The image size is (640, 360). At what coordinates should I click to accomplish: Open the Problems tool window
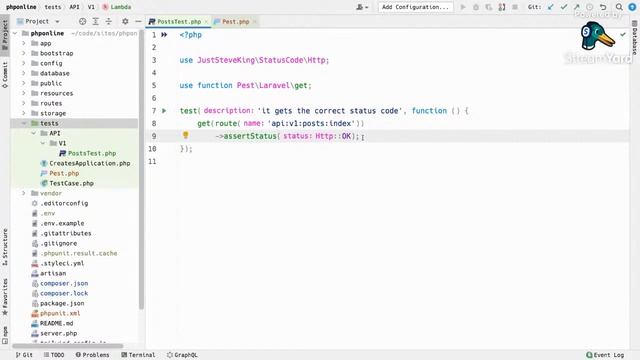[x=93, y=355]
